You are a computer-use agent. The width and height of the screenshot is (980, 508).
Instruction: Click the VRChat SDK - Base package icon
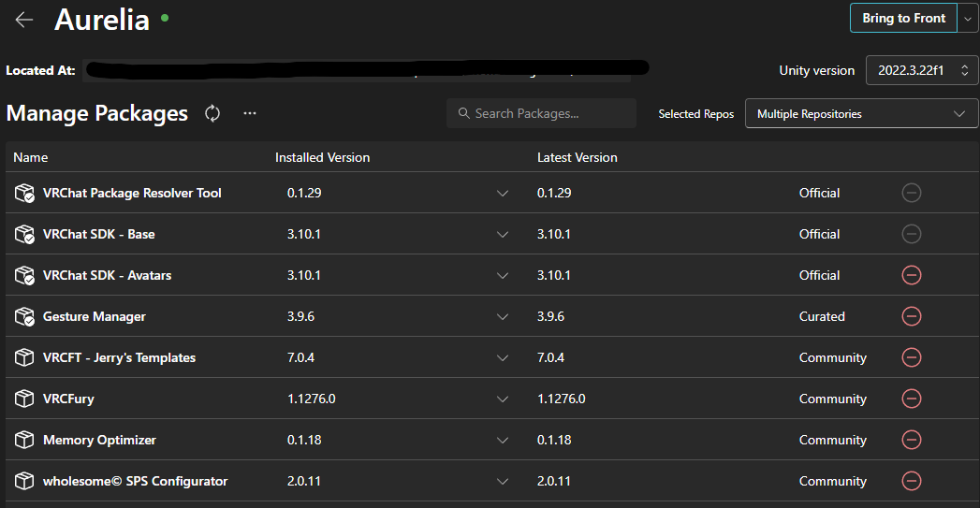[24, 234]
